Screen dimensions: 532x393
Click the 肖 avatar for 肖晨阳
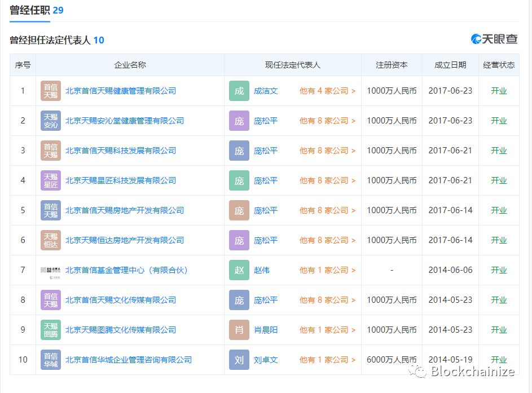pyautogui.click(x=239, y=330)
